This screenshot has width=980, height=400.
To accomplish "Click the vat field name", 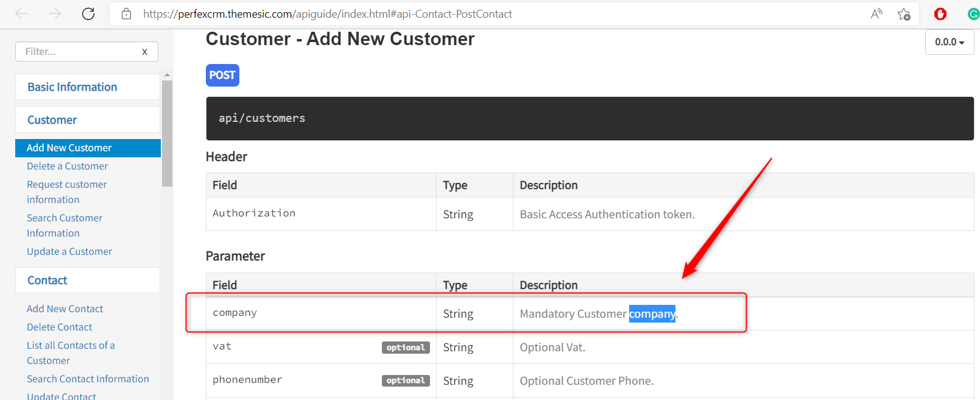I will [x=222, y=346].
